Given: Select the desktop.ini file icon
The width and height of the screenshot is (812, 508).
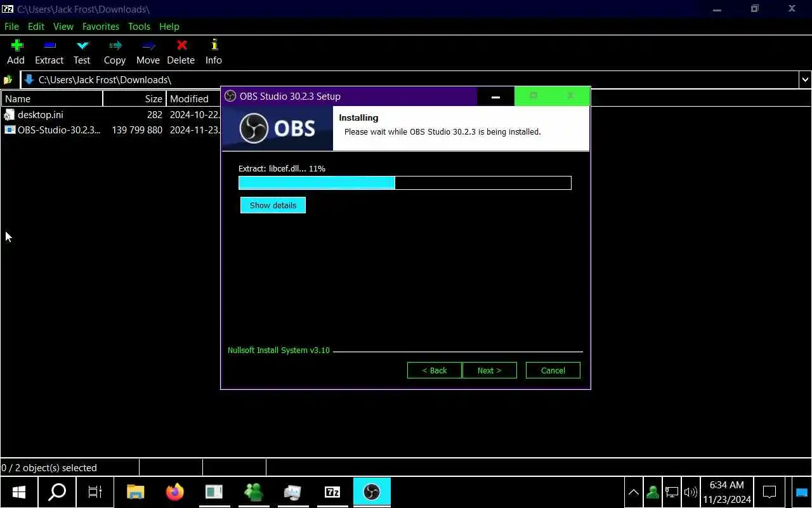Looking at the screenshot, I should pyautogui.click(x=10, y=115).
